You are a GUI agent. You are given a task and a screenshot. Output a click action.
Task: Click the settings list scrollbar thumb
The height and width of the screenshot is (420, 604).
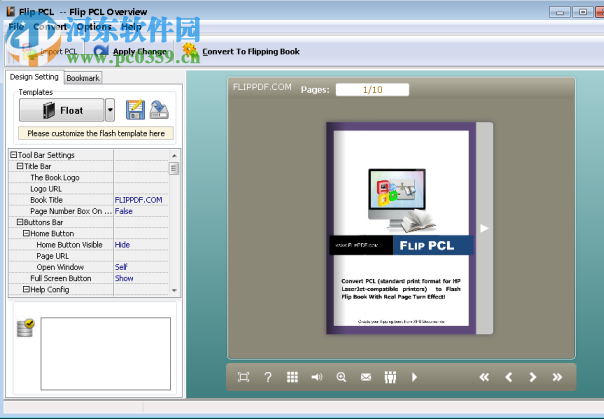(174, 168)
